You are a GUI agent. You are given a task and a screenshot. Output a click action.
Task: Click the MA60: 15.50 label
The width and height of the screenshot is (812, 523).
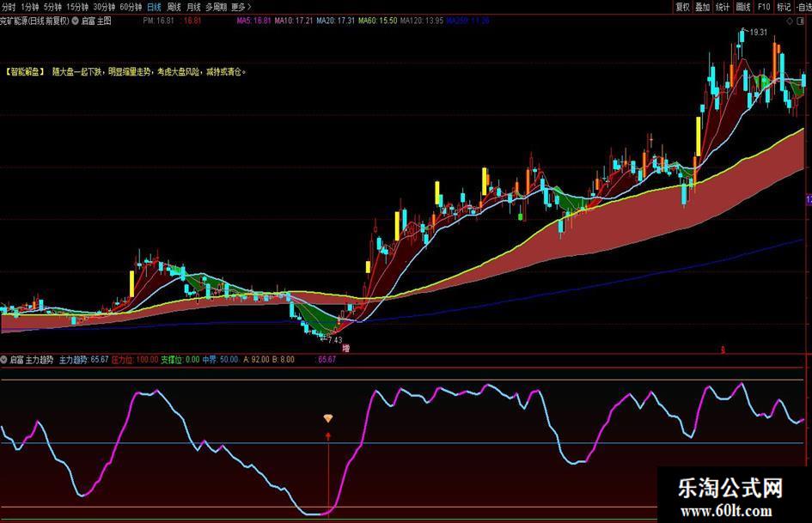click(377, 21)
